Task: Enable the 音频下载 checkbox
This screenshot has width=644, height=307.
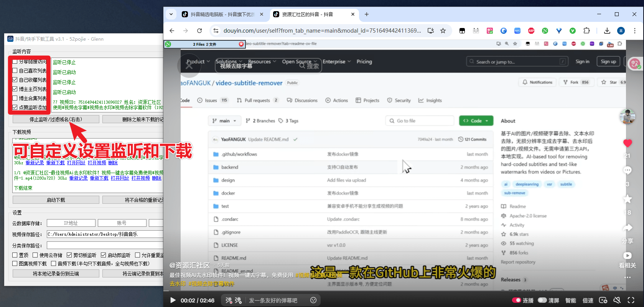Action: point(54,264)
